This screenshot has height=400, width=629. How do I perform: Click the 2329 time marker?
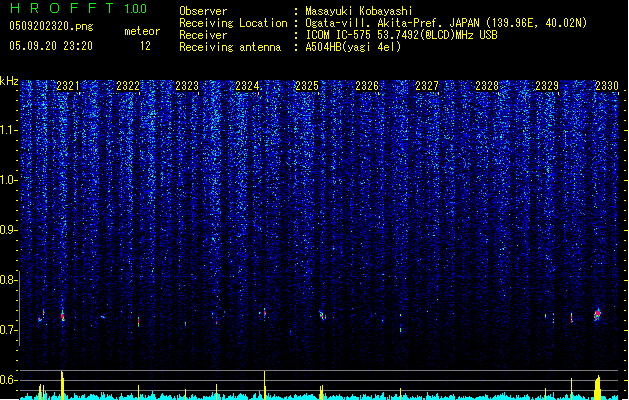pos(547,86)
